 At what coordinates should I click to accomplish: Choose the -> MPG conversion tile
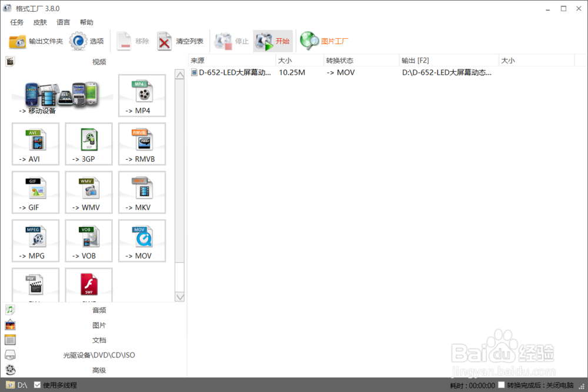pos(35,240)
